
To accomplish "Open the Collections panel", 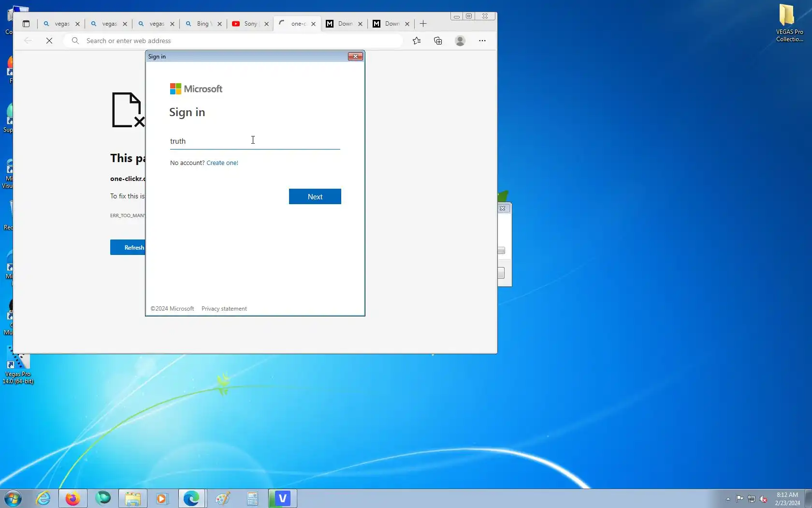I will [x=438, y=41].
